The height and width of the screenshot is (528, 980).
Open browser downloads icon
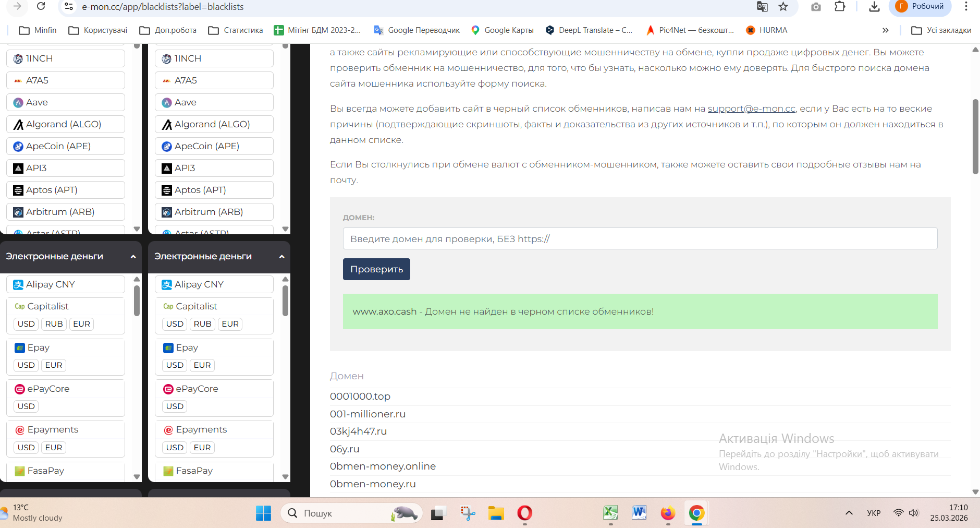pos(874,7)
